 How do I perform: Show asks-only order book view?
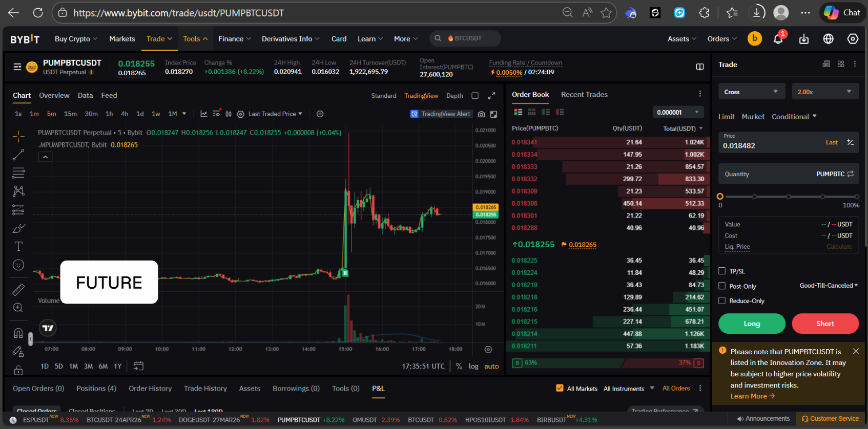point(560,112)
